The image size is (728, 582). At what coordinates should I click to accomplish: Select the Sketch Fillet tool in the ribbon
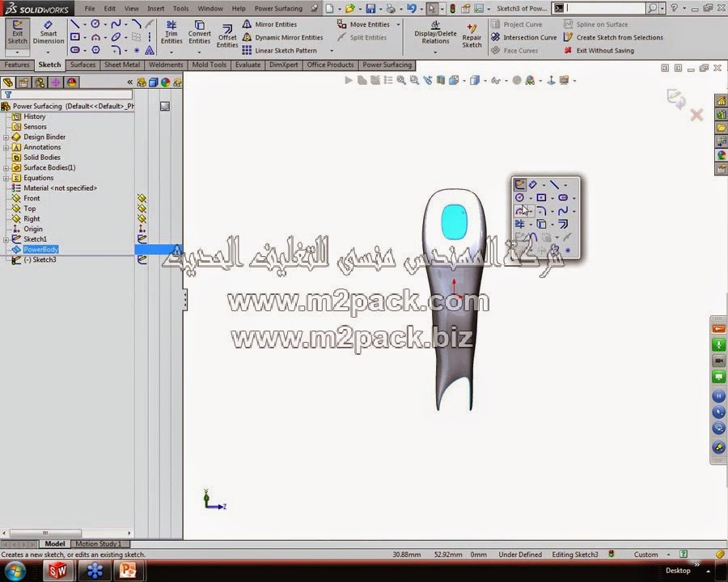coord(116,49)
